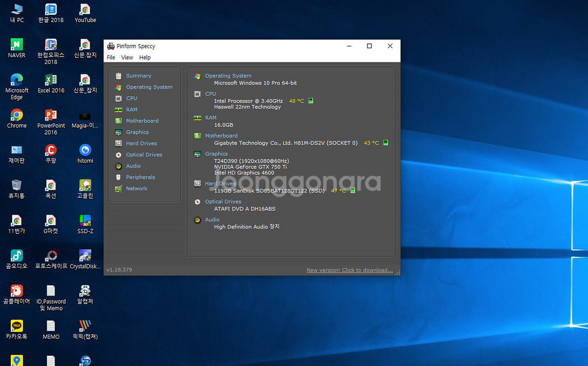Click motherboard temperature indicator next to 43 °C
The image size is (588, 366).
(385, 143)
